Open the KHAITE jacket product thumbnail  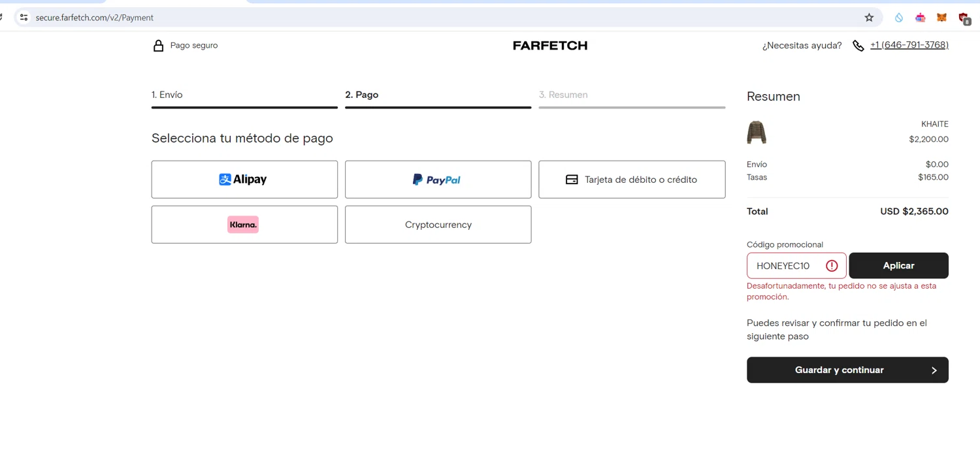tap(757, 132)
